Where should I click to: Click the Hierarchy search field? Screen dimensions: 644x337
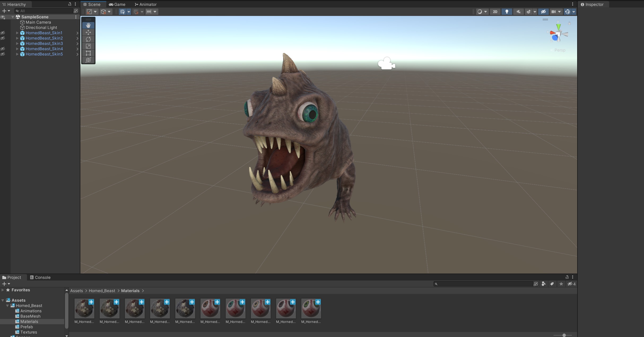point(44,11)
